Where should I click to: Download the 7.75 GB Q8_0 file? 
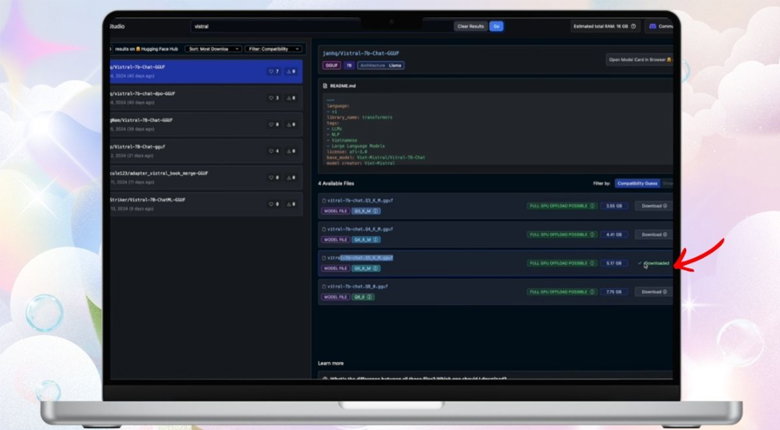pyautogui.click(x=654, y=292)
